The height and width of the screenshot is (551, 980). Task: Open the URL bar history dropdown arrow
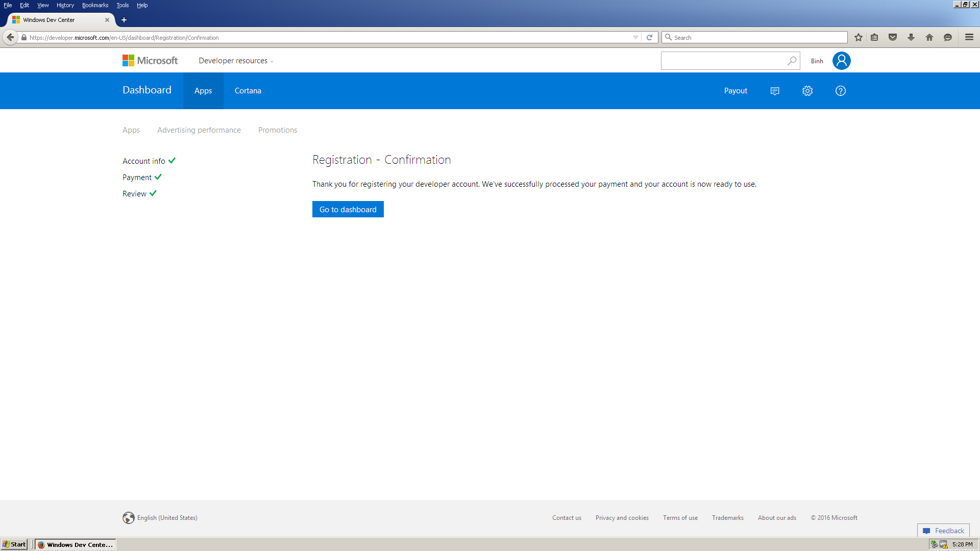tap(635, 37)
